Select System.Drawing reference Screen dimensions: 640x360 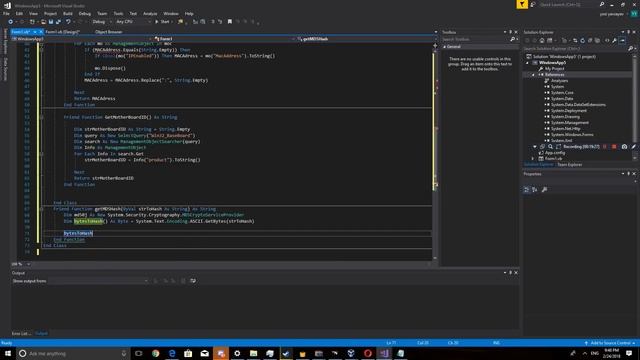click(x=565, y=117)
